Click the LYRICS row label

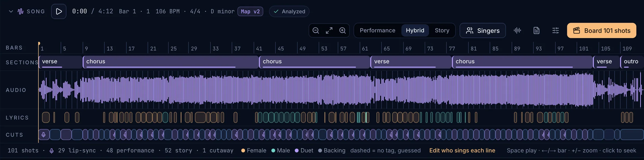pos(17,118)
